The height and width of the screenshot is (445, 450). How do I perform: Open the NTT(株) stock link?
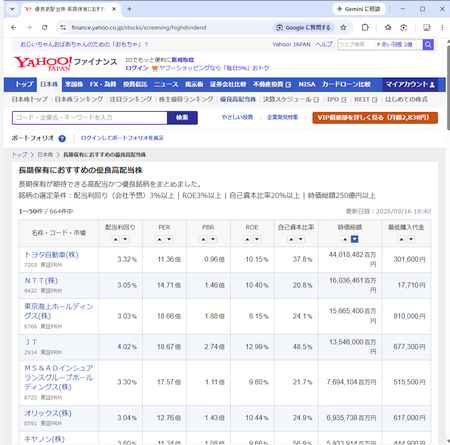[41, 281]
